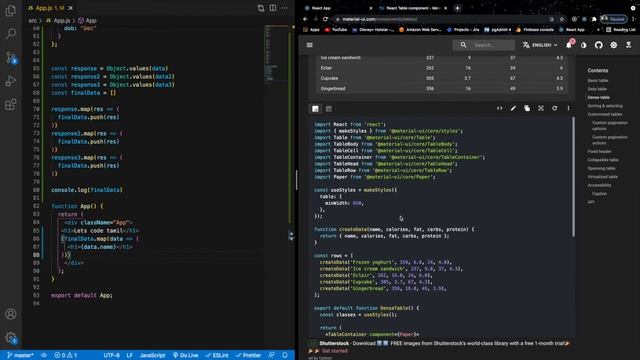Click the eye icon in status bar
The height and width of the screenshot is (360, 640).
44,356
